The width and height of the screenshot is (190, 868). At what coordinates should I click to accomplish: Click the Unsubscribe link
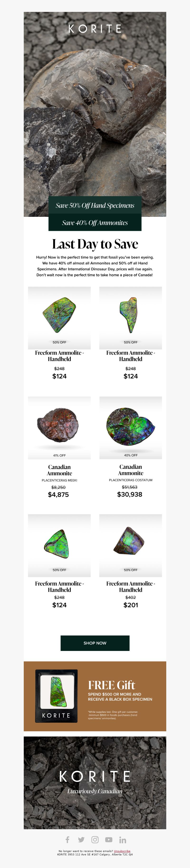122,851
